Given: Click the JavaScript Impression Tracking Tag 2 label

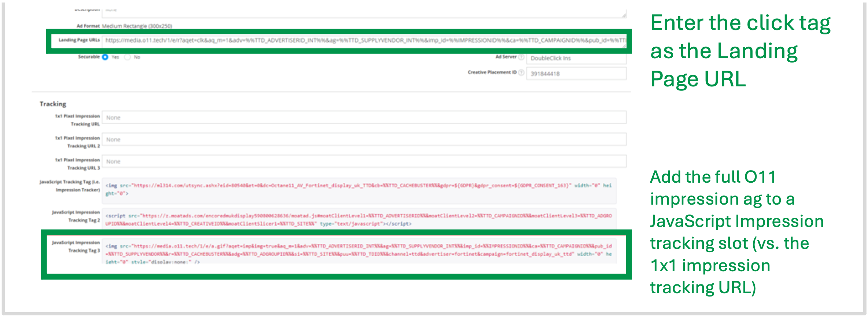Looking at the screenshot, I should [x=76, y=216].
